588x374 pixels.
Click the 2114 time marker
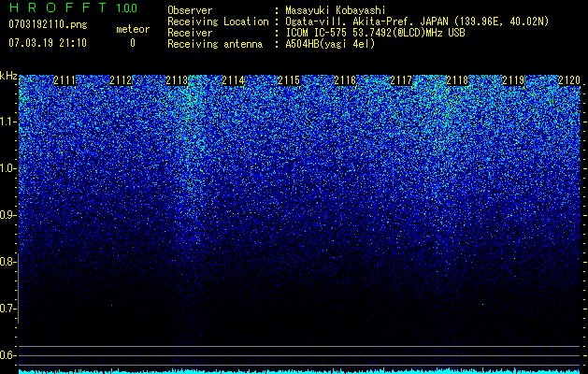tap(233, 80)
